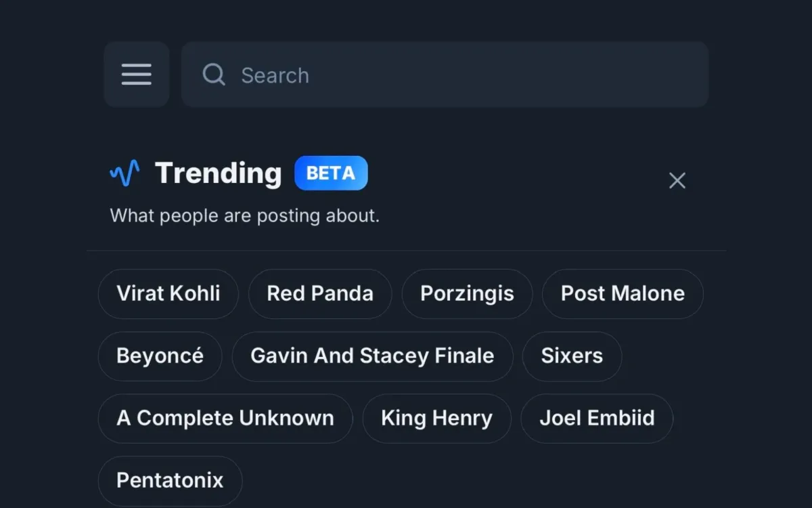
Task: Click the Pentatonix topic pill
Action: 170,480
